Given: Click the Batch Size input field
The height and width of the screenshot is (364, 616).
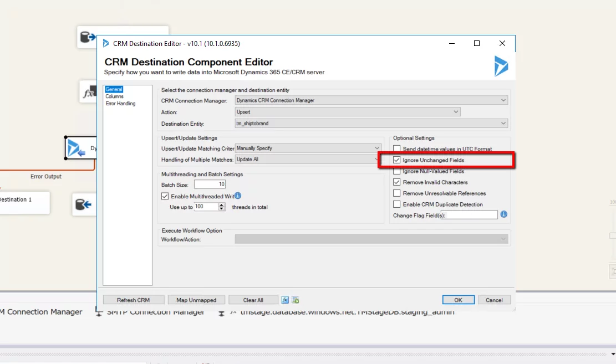Looking at the screenshot, I should (x=210, y=184).
